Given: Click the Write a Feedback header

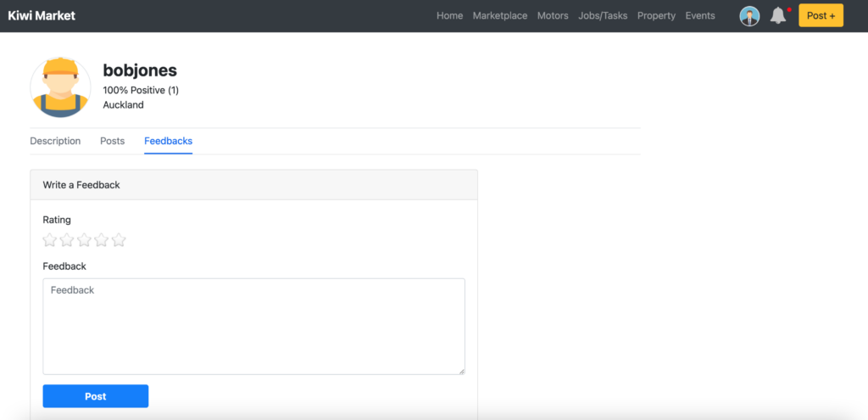Looking at the screenshot, I should point(81,184).
